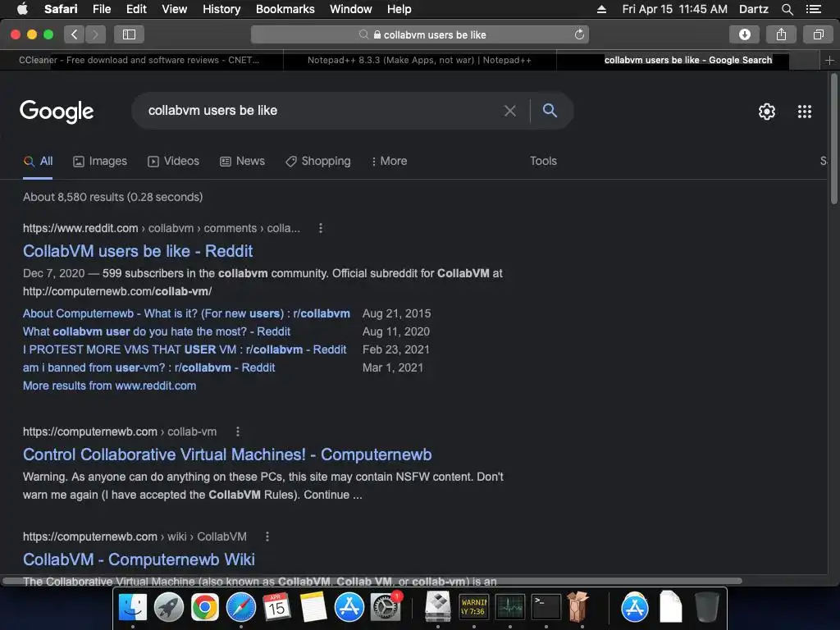The width and height of the screenshot is (840, 630).
Task: Open the Apple menu
Action: pos(22,9)
